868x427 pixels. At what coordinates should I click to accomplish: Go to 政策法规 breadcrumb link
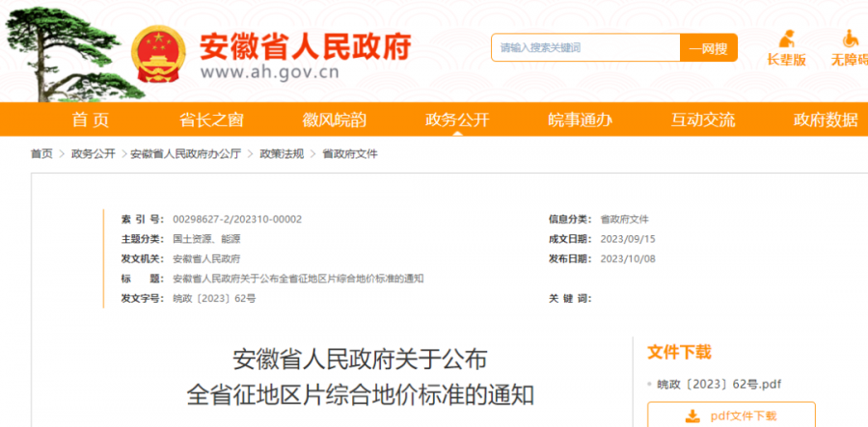(x=281, y=154)
